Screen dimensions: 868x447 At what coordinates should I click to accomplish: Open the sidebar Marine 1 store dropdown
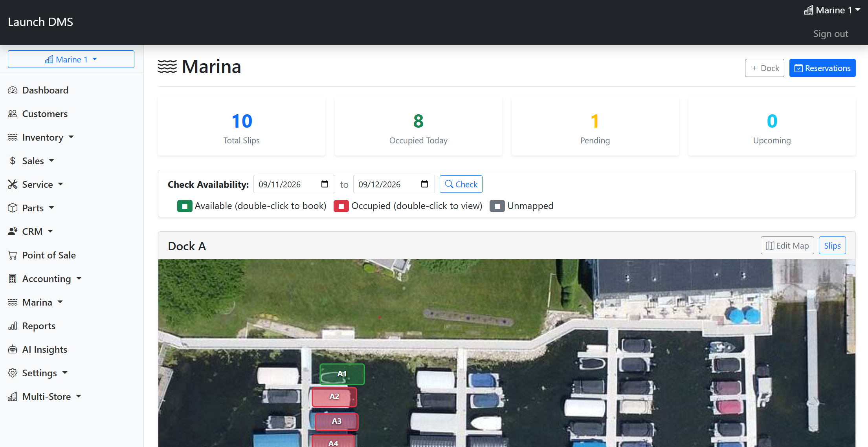click(71, 59)
